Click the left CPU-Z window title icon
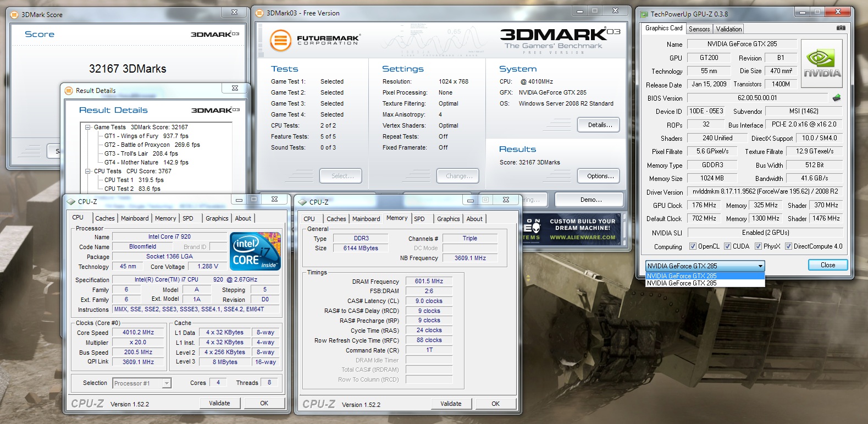Screen dimensions: 868x424 click(71, 202)
